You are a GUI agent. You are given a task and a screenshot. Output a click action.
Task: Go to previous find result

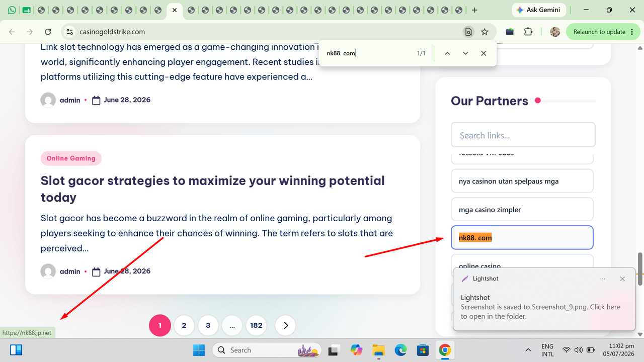tap(447, 53)
